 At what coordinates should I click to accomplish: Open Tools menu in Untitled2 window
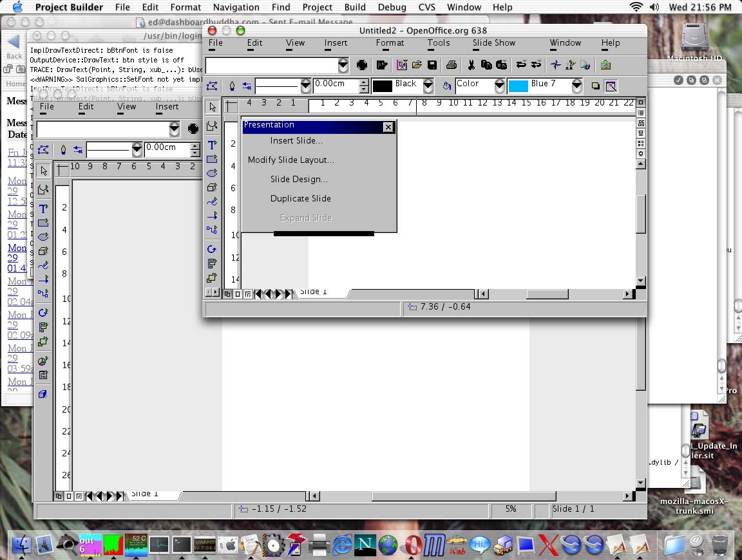(439, 43)
